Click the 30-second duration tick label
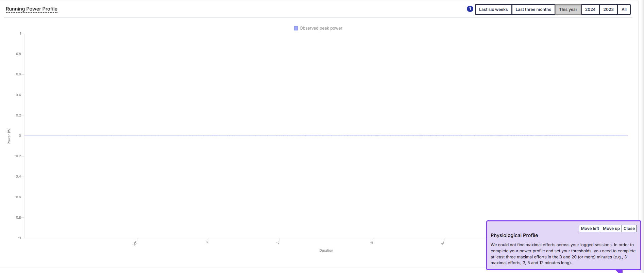 point(135,243)
